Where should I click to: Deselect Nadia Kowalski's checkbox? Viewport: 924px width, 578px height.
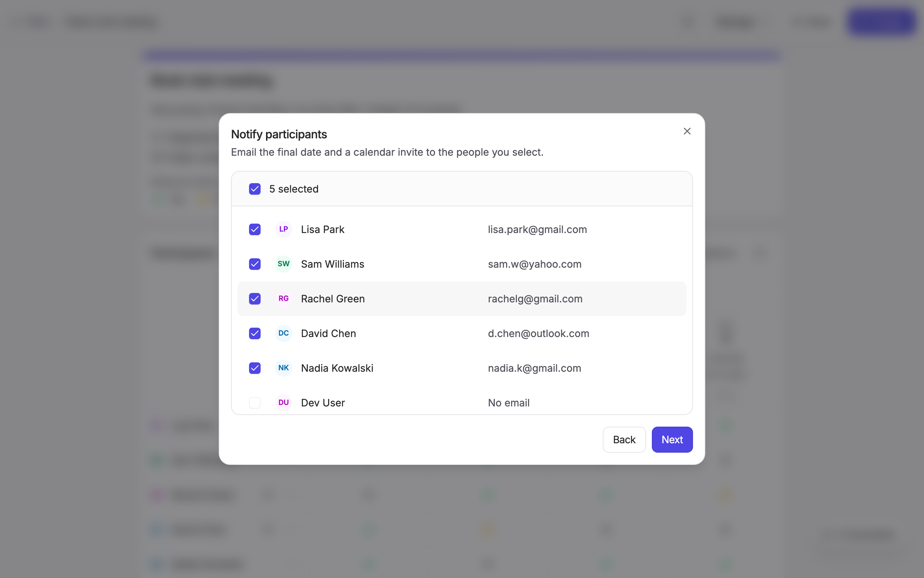255,368
